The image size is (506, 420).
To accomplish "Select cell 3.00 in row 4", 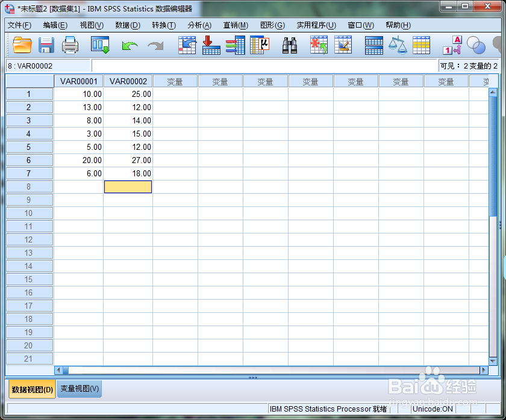I will 78,134.
